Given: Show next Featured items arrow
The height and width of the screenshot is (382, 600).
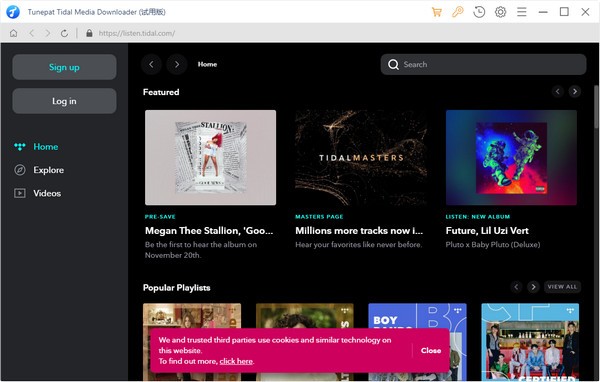Looking at the screenshot, I should click(574, 91).
